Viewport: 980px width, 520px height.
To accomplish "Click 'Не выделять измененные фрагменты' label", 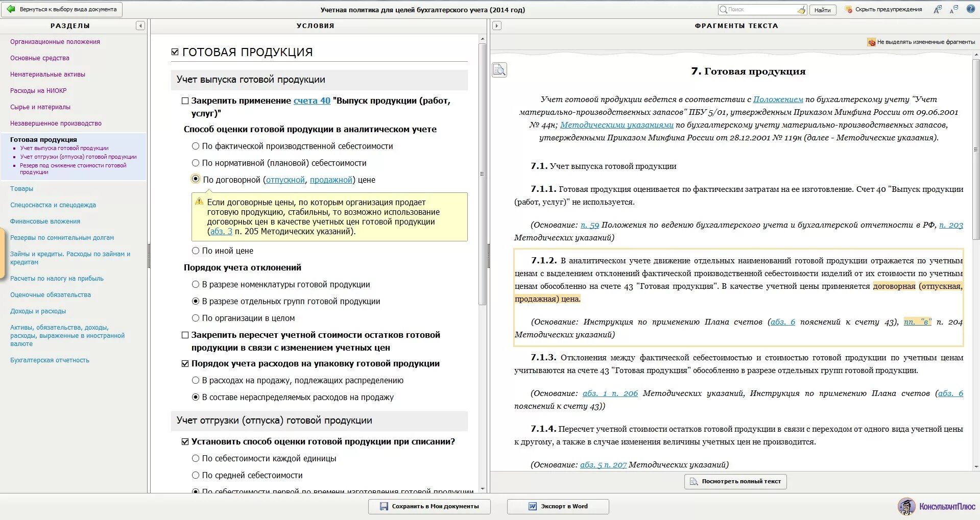I will (926, 42).
